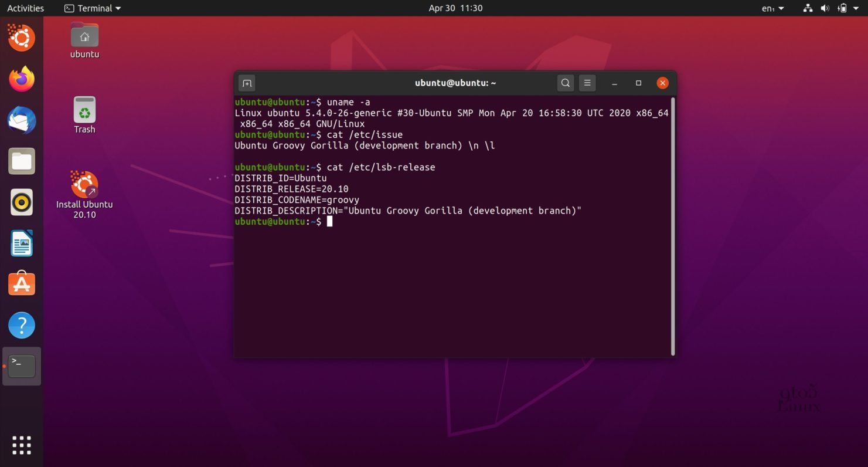The image size is (868, 467).
Task: Maximize the Terminal window
Action: 638,83
